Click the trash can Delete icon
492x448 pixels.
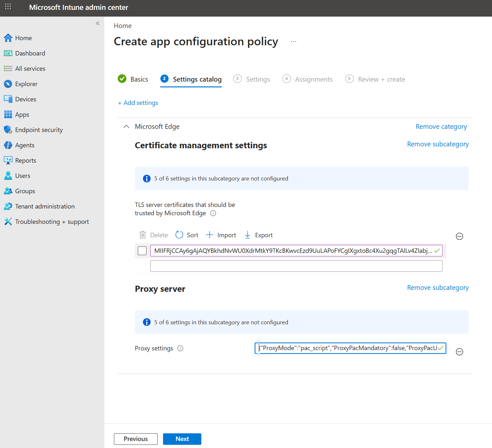[143, 235]
